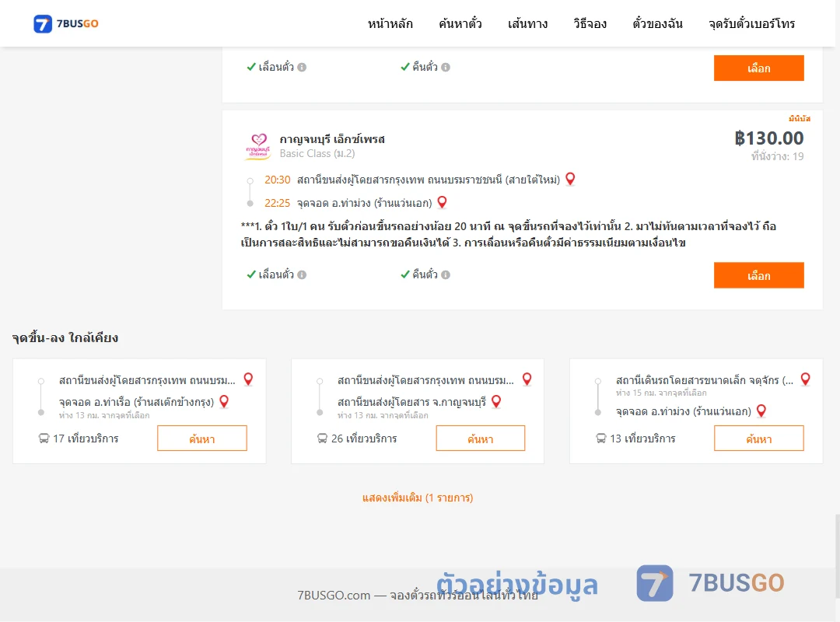Image resolution: width=840 pixels, height=622 pixels.
Task: Click the 7BUSGO.com footer text
Action: (418, 596)
